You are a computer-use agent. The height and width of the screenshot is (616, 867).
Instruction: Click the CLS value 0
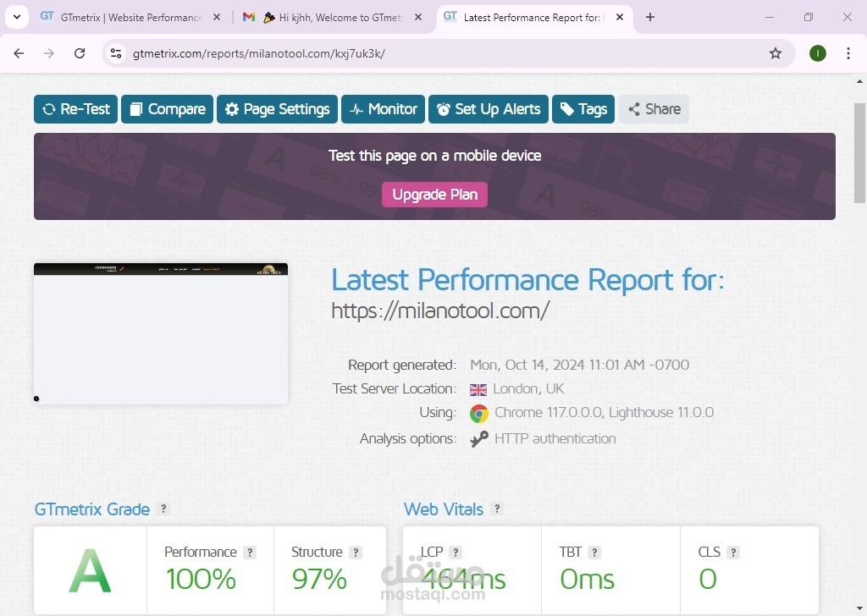click(708, 579)
